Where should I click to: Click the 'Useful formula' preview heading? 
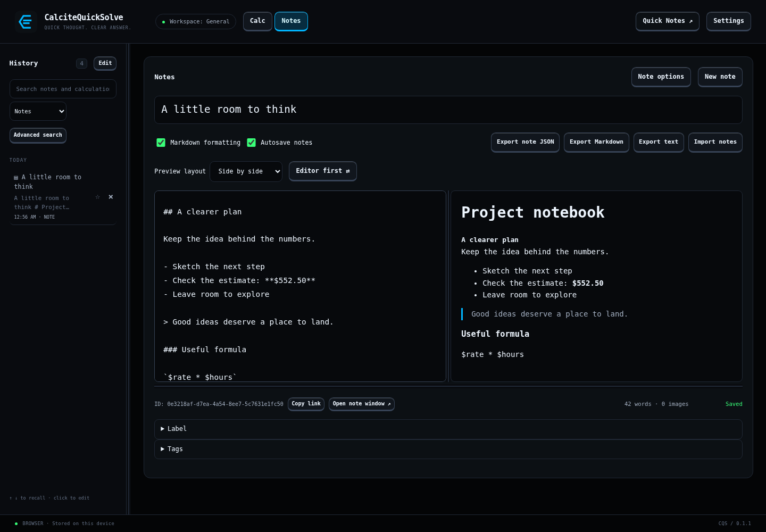(495, 334)
